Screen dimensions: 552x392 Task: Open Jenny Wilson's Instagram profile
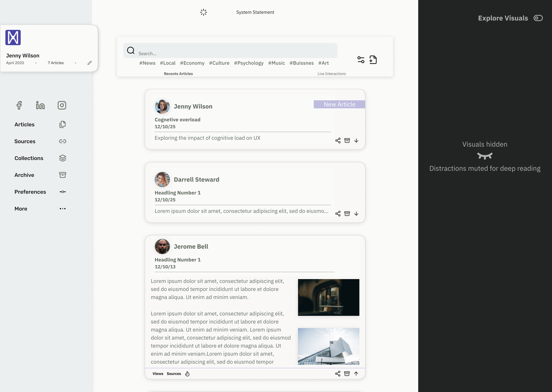click(62, 105)
